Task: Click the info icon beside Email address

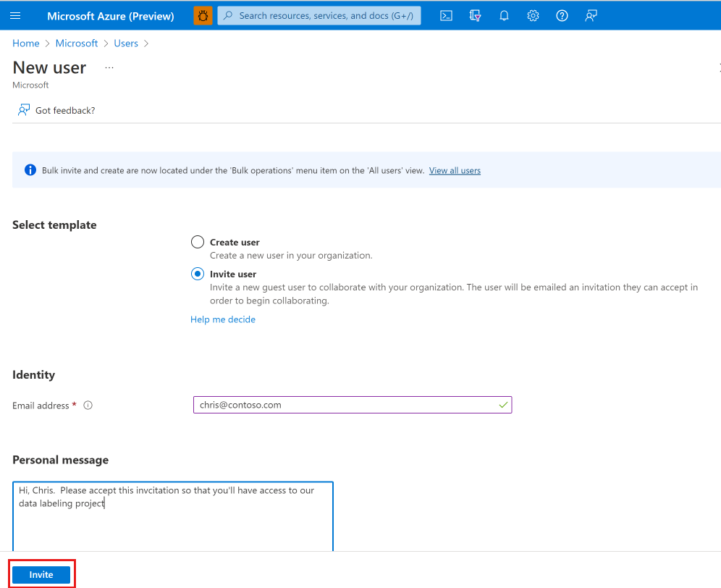Action: (x=88, y=405)
